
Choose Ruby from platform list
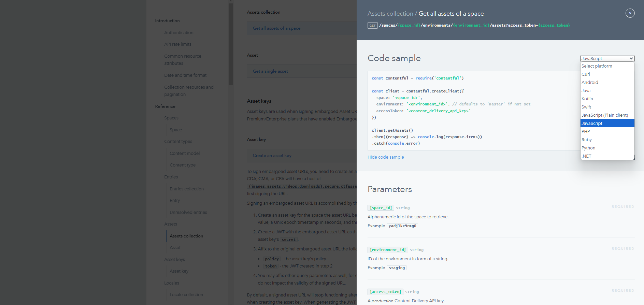[x=607, y=140]
